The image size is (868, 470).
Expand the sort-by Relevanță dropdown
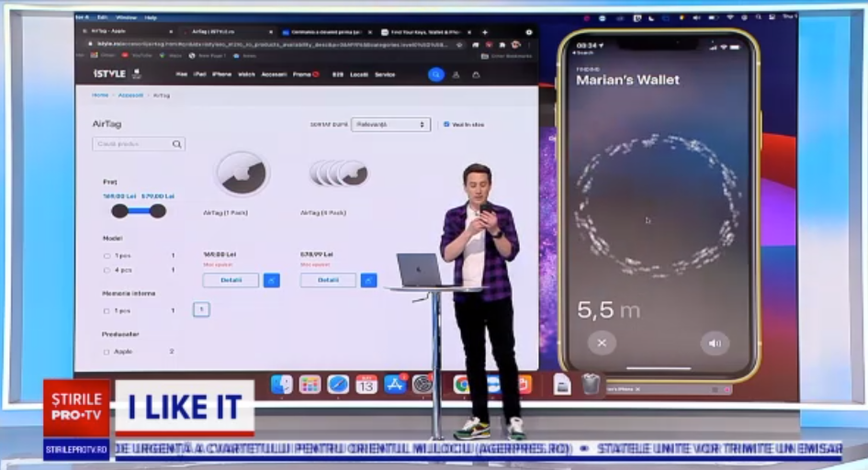390,124
